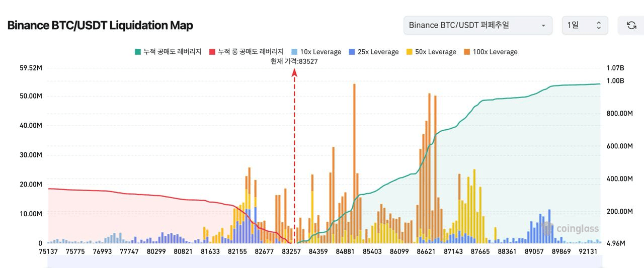Click the green 누적 공매도 legend color swatch

pyautogui.click(x=137, y=52)
